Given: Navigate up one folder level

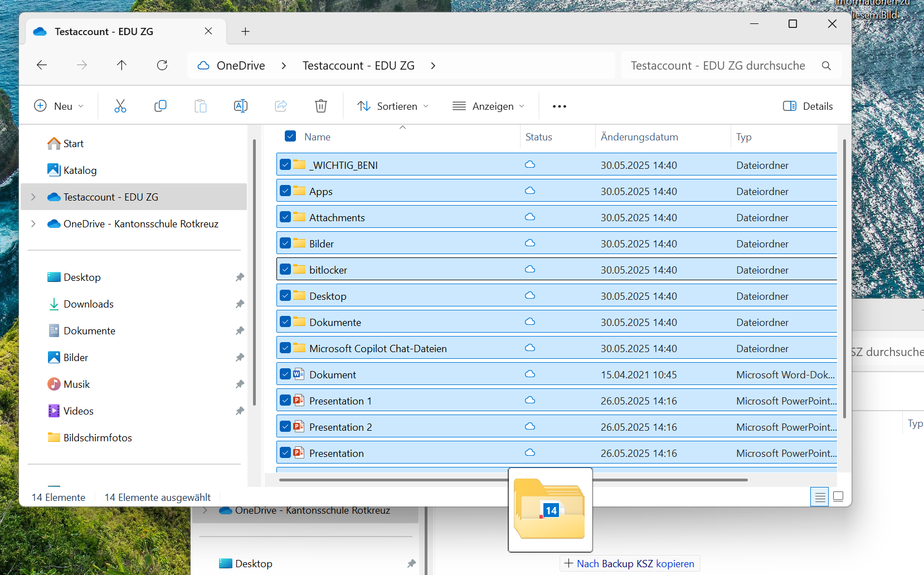Looking at the screenshot, I should [121, 65].
